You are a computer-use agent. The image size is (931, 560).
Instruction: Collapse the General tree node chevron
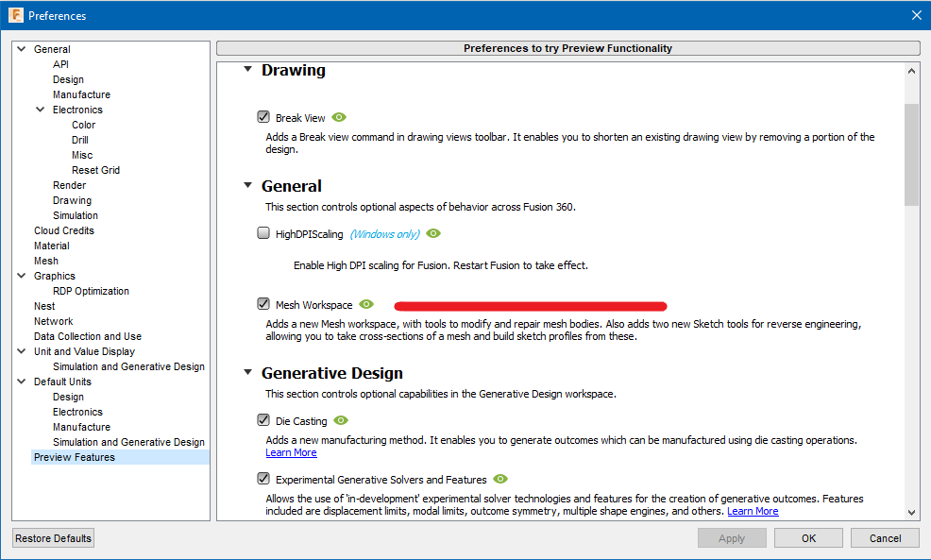coord(22,49)
